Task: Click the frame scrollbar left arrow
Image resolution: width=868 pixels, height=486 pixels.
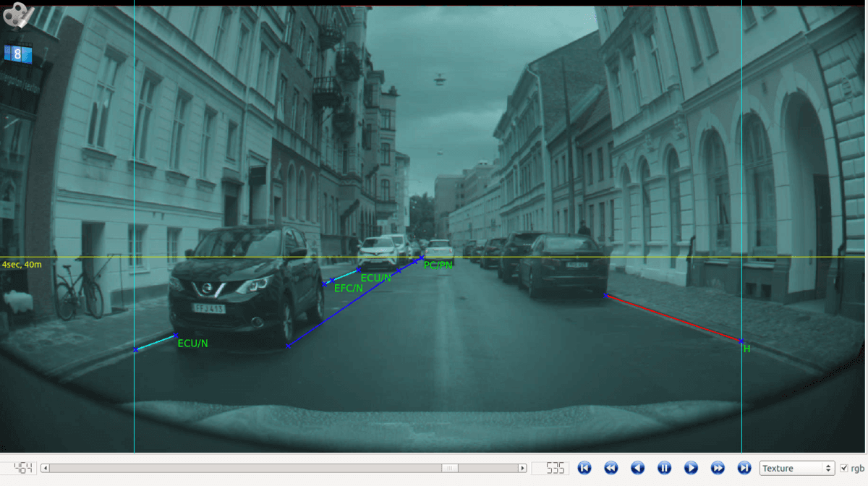Action: (45, 468)
